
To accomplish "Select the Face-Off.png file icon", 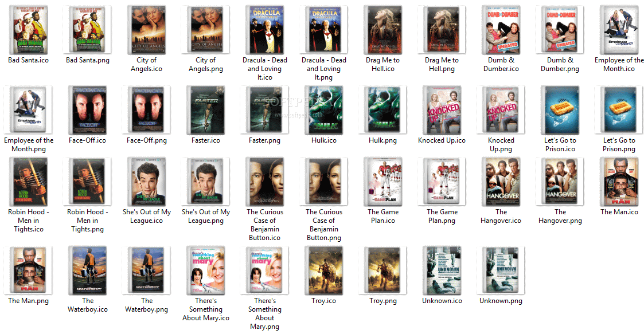I will (147, 110).
